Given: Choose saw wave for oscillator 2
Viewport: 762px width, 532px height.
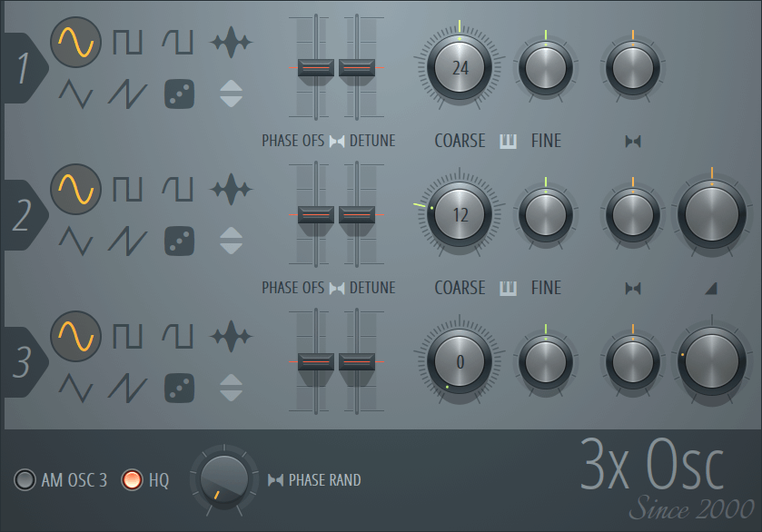Looking at the screenshot, I should point(127,240).
